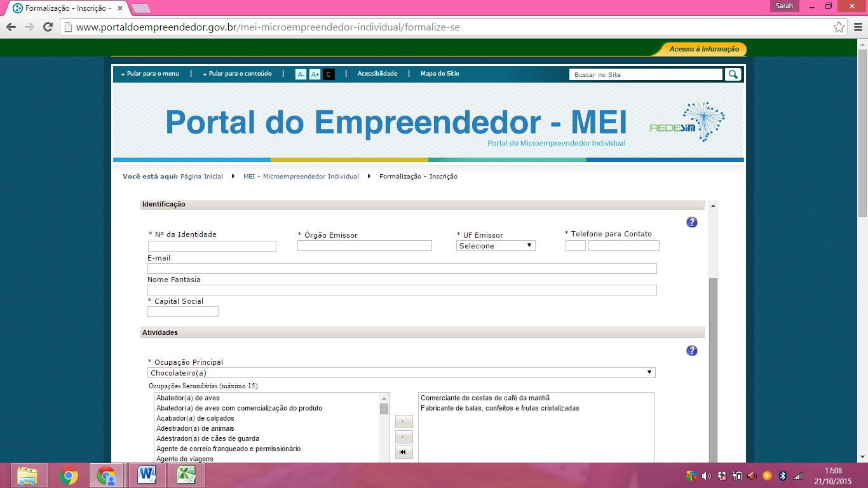Open the Acessibilidade link
The width and height of the screenshot is (868, 488).
(x=377, y=74)
